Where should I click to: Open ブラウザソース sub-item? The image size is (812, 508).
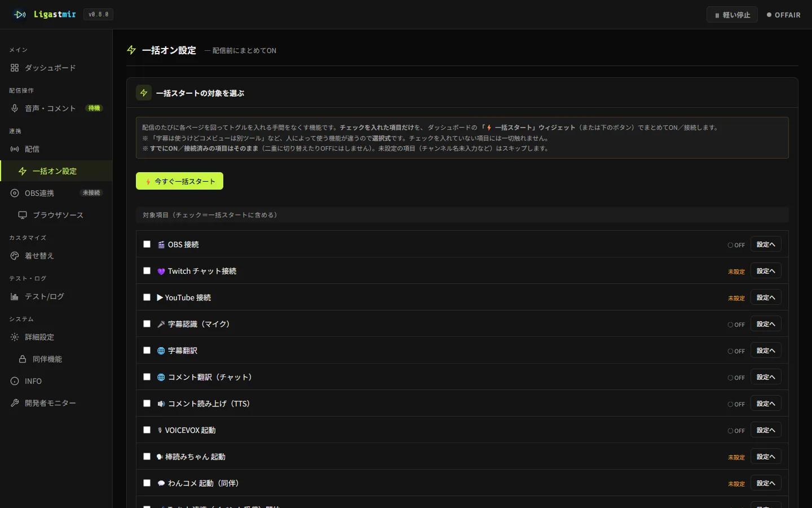(x=56, y=215)
